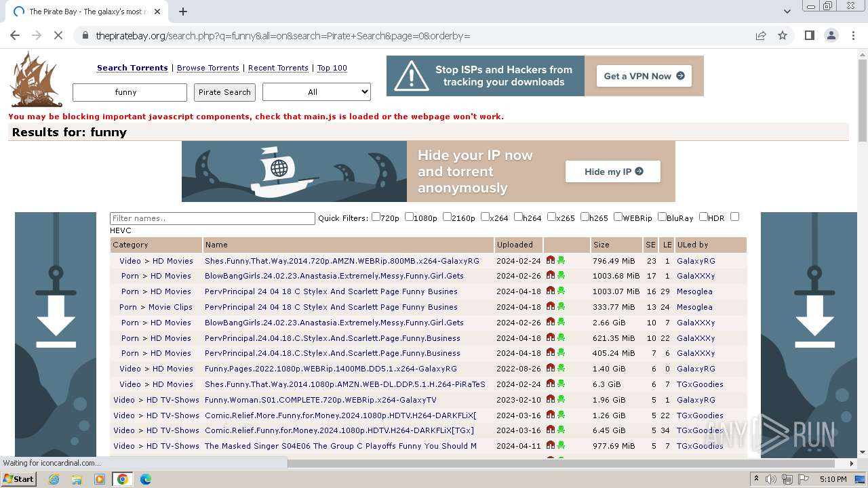Click magnet icon for Comic.Relief.More.Funny.for.Money row
This screenshot has width=868, height=488.
click(x=551, y=415)
